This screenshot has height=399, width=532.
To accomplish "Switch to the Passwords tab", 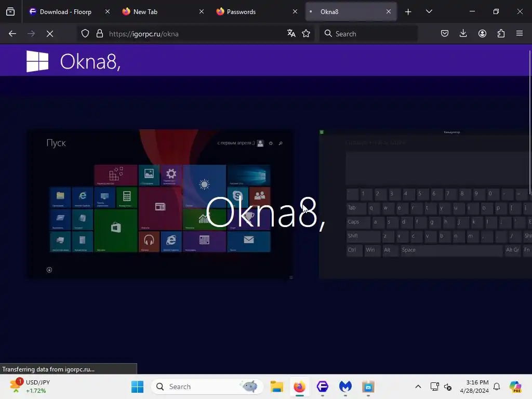I will 257,11.
